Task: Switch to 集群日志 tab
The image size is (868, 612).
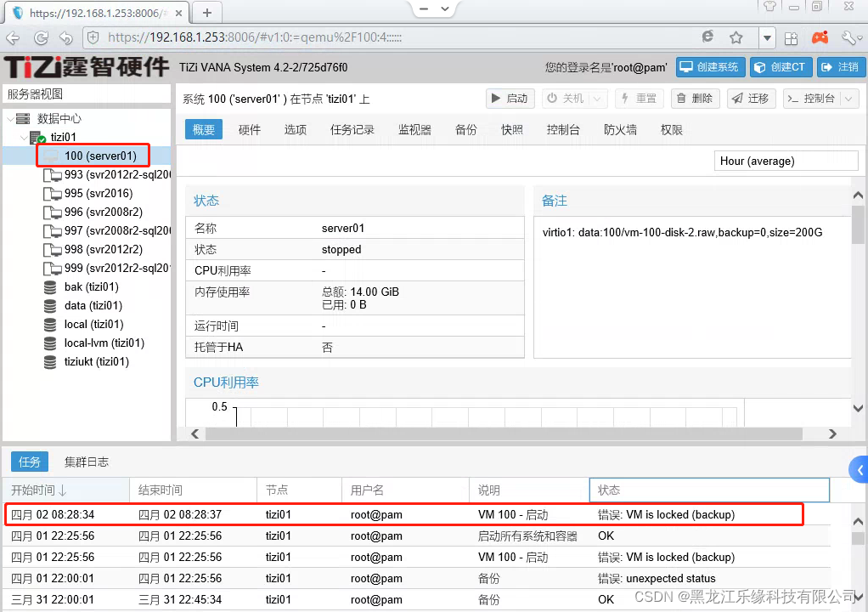Action: [x=86, y=462]
